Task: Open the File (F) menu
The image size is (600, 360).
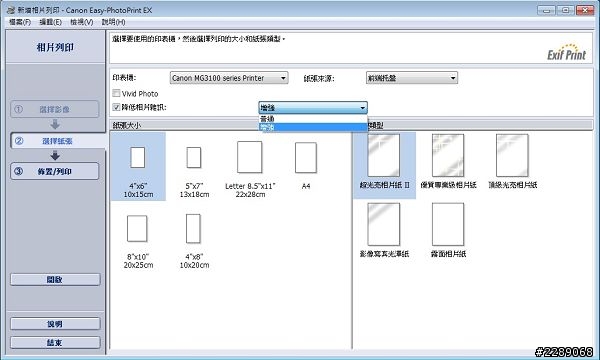Action: pos(20,22)
